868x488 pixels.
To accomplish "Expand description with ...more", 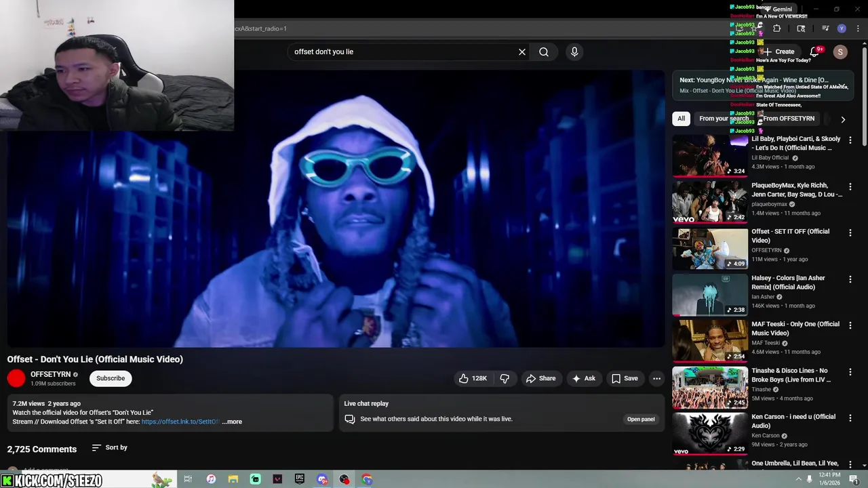I will (232, 422).
